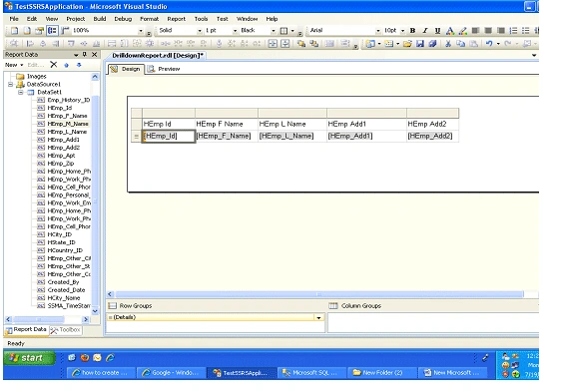Toggle the grouping pane toolbar button

52,31
